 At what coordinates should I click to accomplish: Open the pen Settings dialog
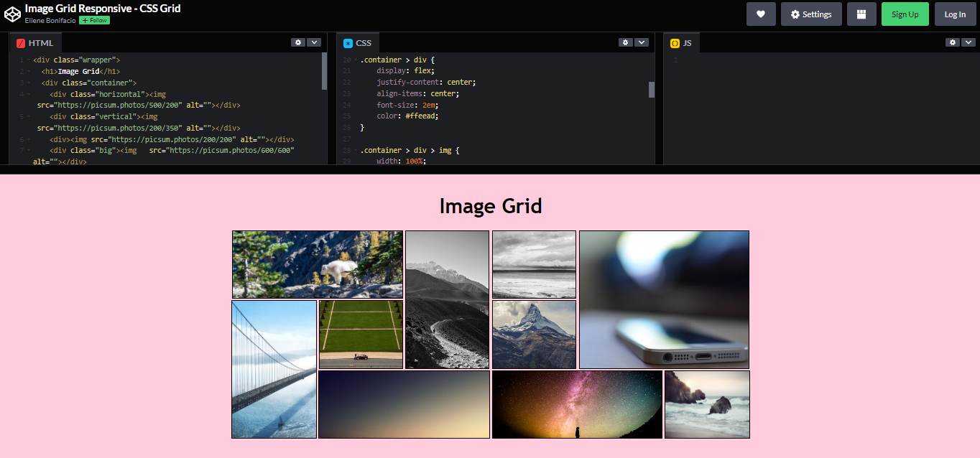tap(811, 14)
